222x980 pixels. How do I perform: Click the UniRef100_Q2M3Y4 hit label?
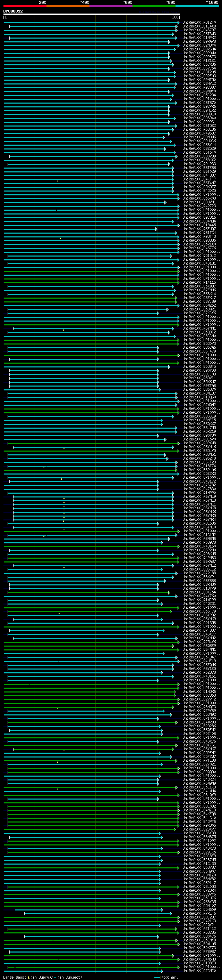click(199, 45)
